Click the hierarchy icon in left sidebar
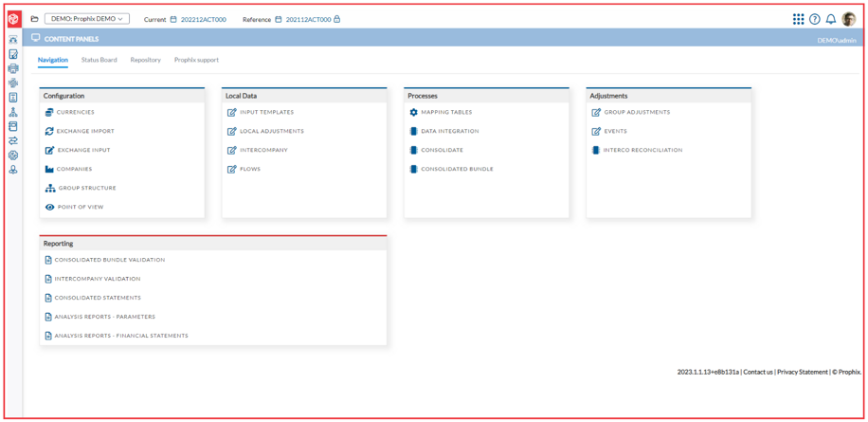This screenshot has height=422, width=868. point(13,112)
